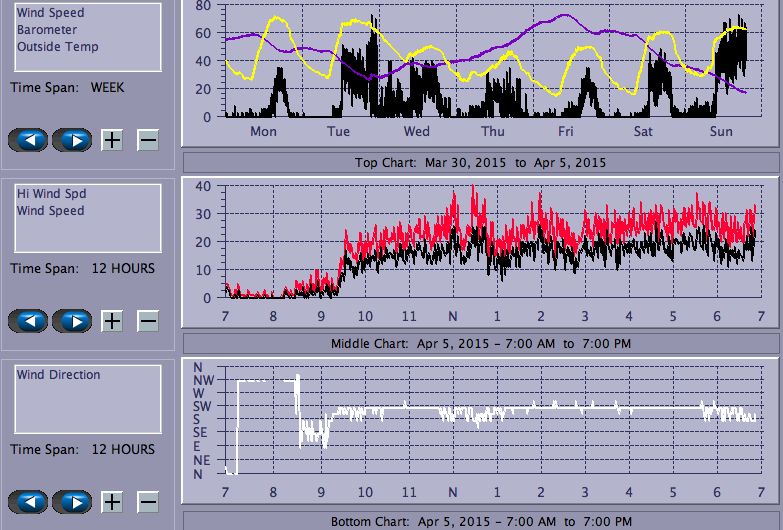Click the WEEK time span label
This screenshot has height=530, width=783.
click(x=107, y=87)
